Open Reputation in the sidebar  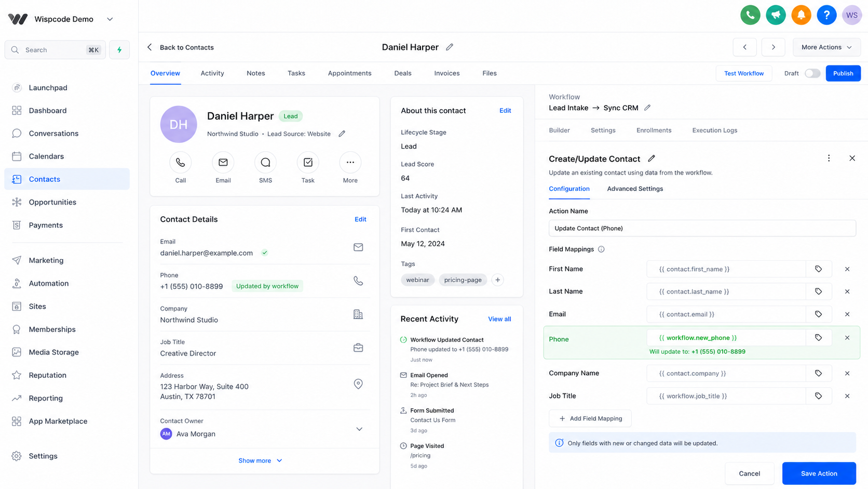[x=67, y=375]
